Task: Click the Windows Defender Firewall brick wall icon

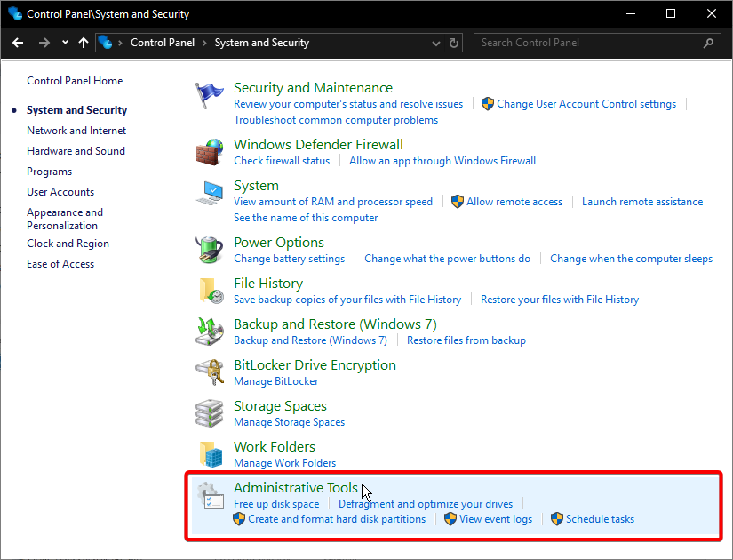Action: pos(209,152)
